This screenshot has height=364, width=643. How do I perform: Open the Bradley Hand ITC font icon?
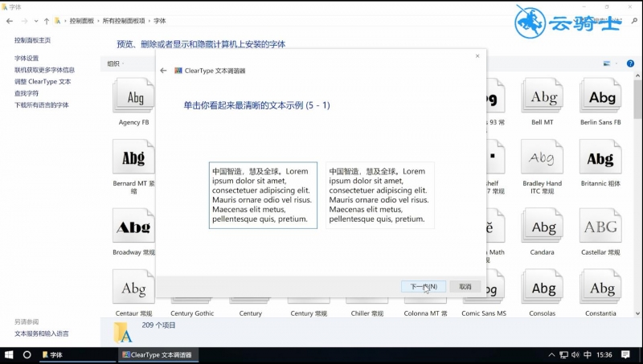(x=542, y=157)
